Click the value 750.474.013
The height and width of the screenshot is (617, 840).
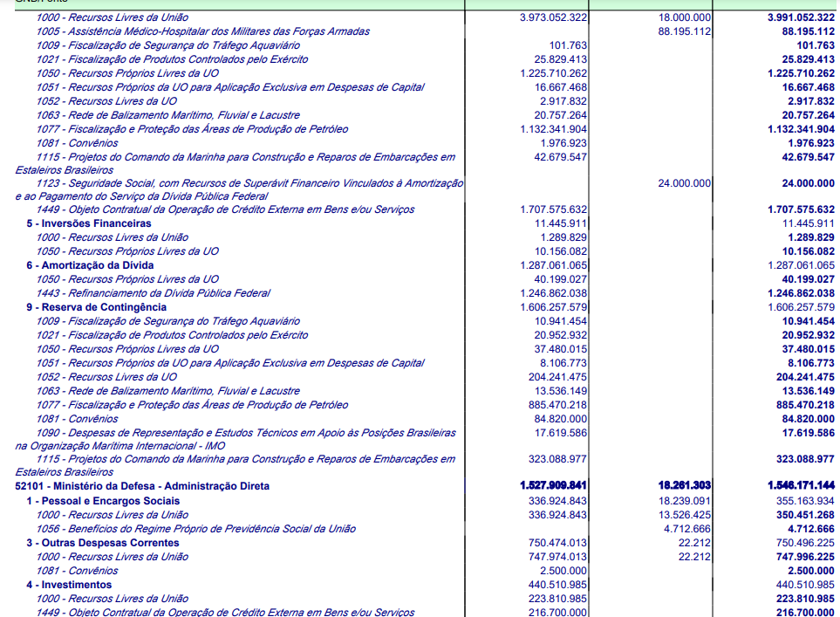(x=557, y=543)
